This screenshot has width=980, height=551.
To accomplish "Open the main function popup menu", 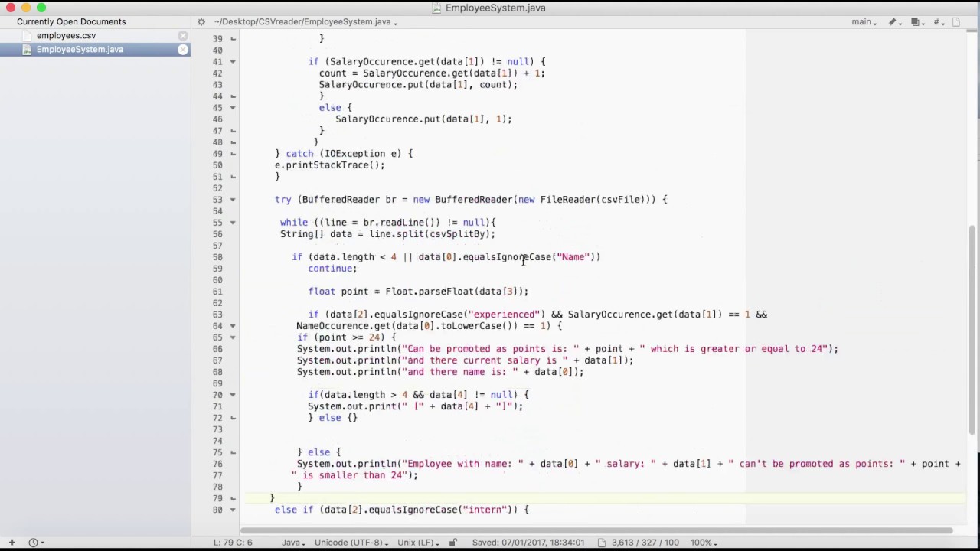I will (x=864, y=22).
